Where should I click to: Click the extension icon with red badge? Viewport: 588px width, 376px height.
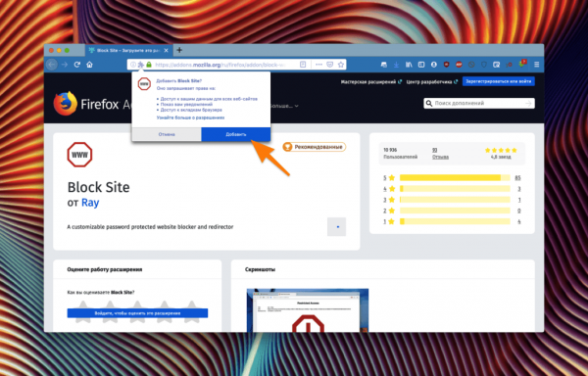(x=522, y=64)
